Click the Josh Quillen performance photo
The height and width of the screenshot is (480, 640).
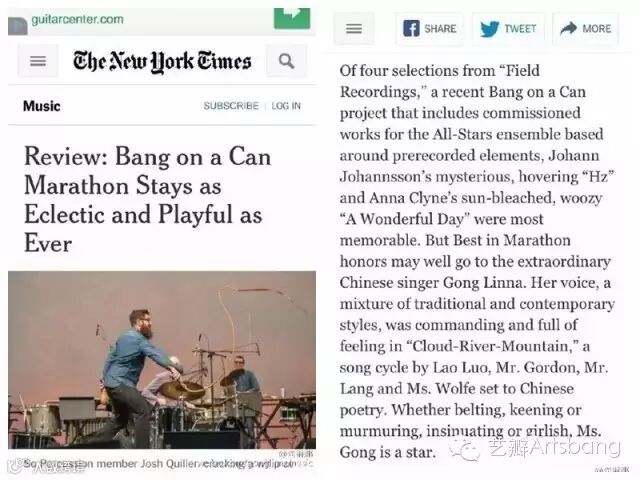(x=162, y=360)
